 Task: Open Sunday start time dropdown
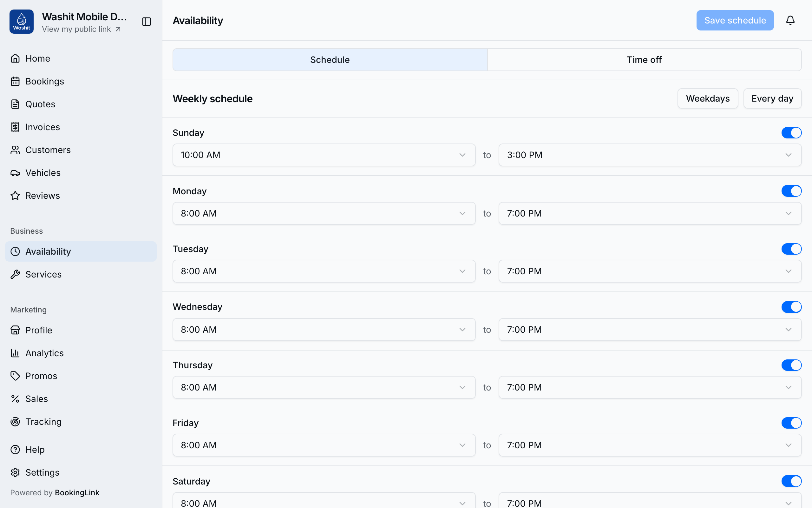(324, 155)
